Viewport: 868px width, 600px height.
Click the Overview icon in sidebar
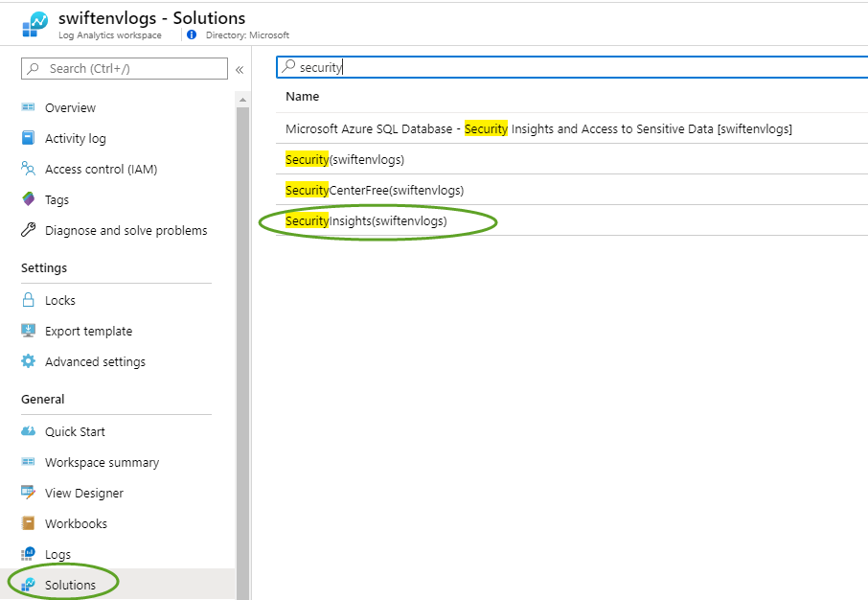[28, 107]
